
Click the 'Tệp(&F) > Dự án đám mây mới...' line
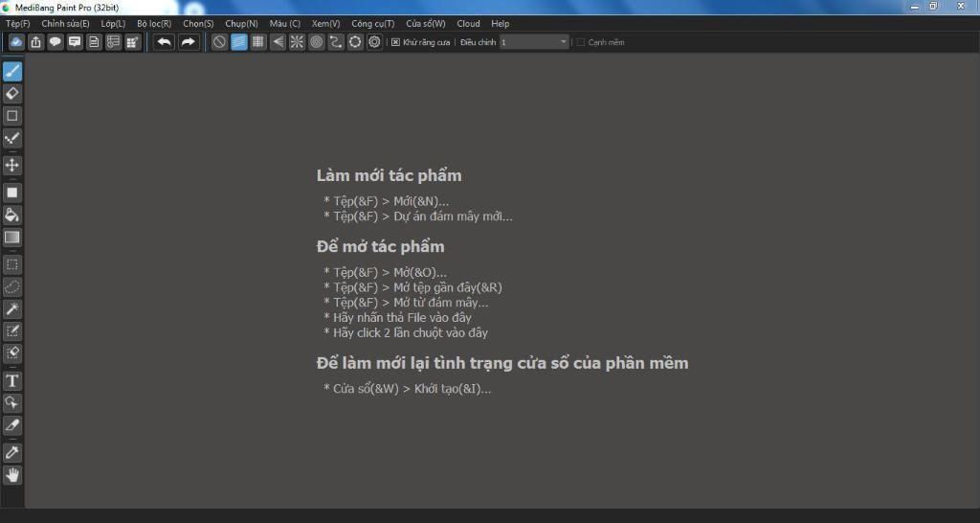(x=418, y=216)
